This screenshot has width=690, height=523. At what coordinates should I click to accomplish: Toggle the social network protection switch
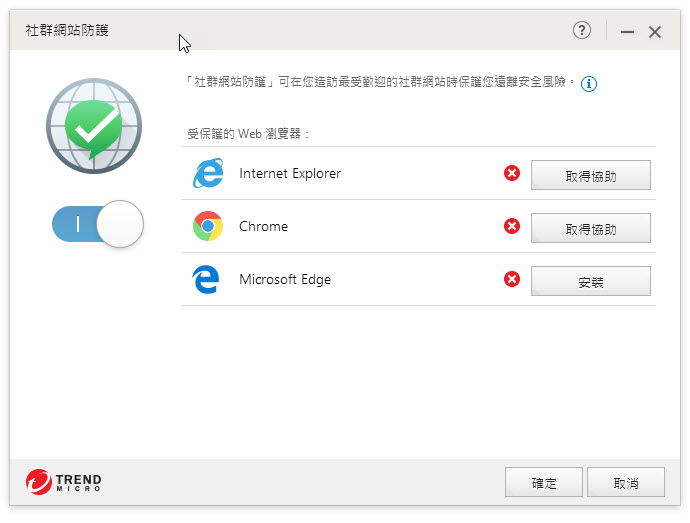pos(98,224)
